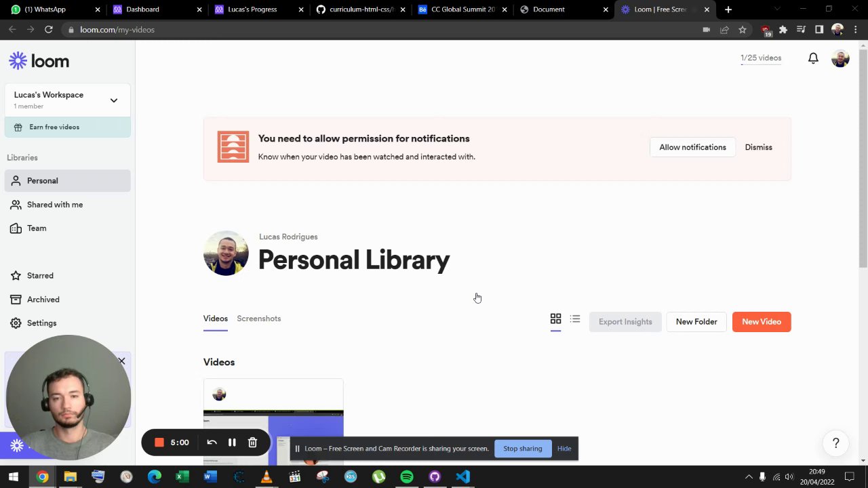
Task: Open GitHub Desktop from taskbar
Action: 435,476
